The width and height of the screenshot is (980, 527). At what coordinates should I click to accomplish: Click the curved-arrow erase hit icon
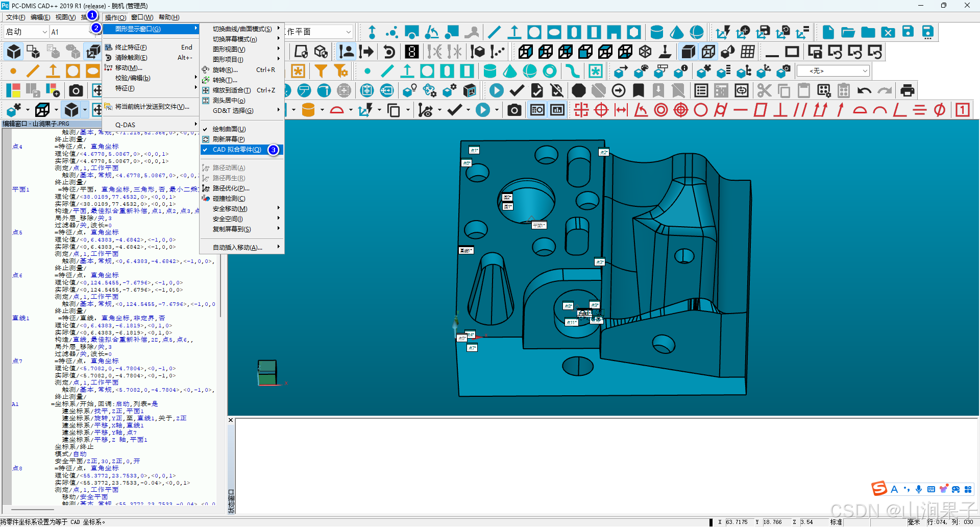389,52
